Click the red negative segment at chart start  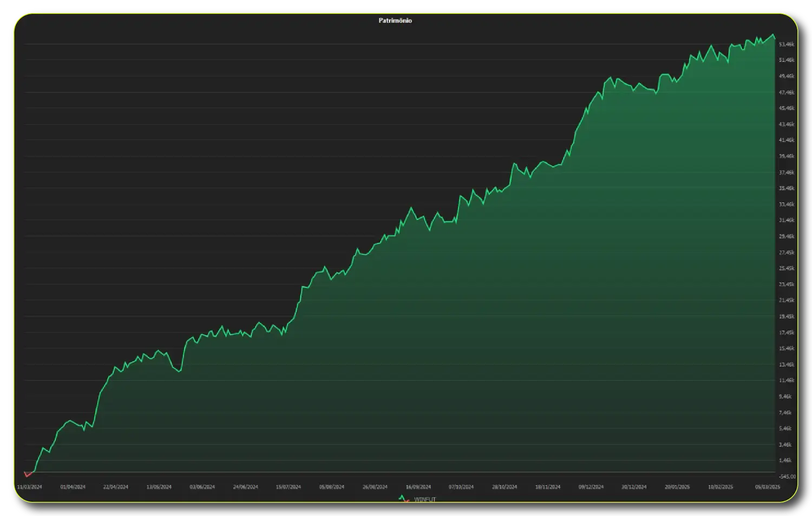pos(28,474)
